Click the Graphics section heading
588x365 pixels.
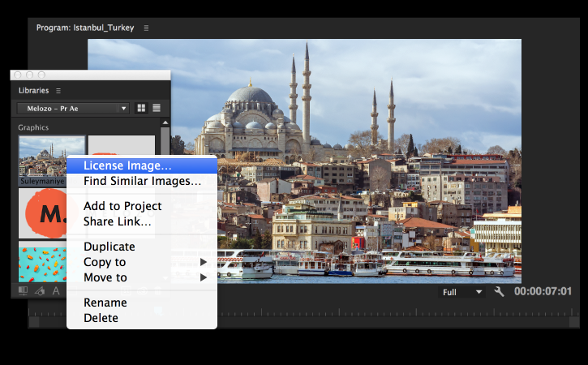pyautogui.click(x=33, y=127)
